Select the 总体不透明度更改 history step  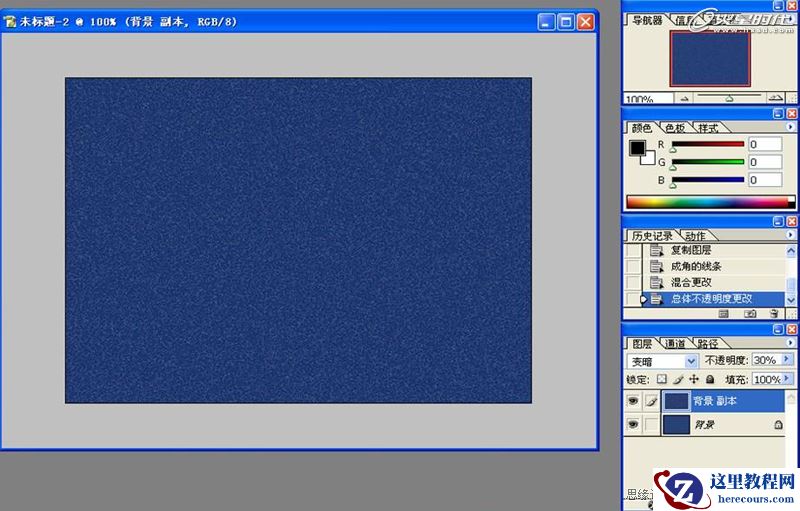[712, 299]
